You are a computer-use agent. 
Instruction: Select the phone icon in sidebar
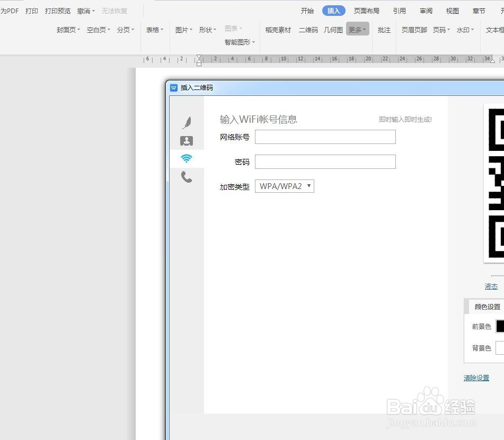click(187, 177)
